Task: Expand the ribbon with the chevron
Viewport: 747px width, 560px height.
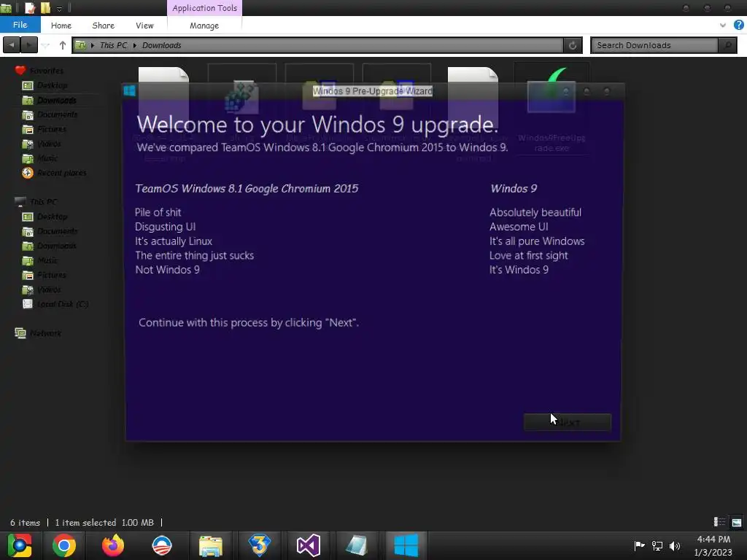Action: pyautogui.click(x=723, y=26)
